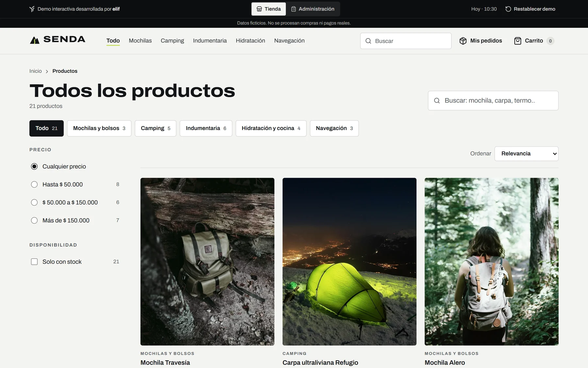The height and width of the screenshot is (368, 588).
Task: Click the SENDA mountain logo icon
Action: point(35,40)
